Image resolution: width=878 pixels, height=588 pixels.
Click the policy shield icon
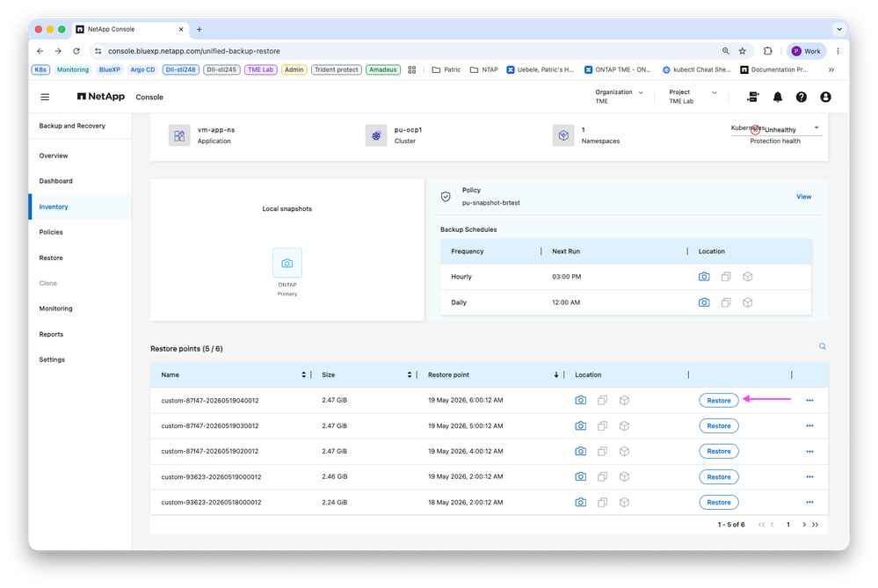pos(446,197)
